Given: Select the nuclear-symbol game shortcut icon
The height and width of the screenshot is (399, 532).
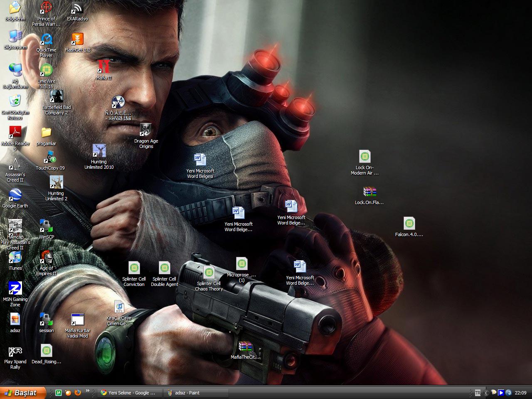Looking at the screenshot, I should tap(118, 102).
